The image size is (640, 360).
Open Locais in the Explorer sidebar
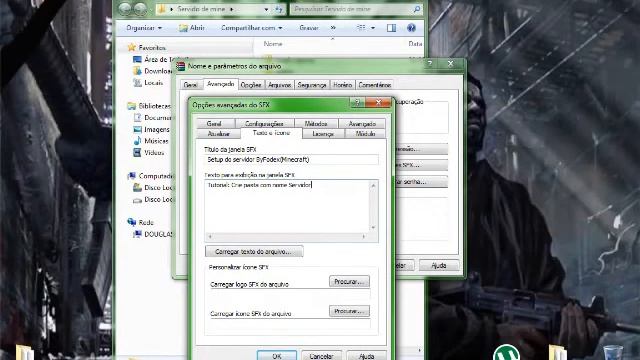click(148, 83)
